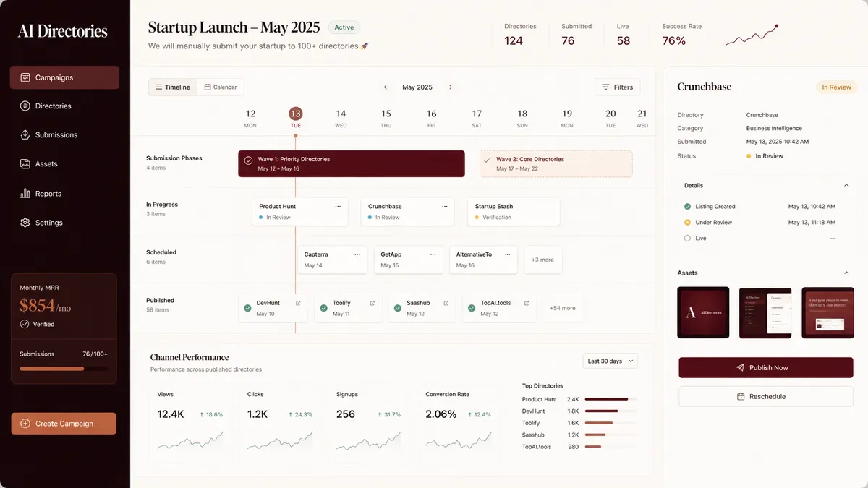Image resolution: width=868 pixels, height=488 pixels.
Task: Open Toolify external link icon
Action: point(373,303)
